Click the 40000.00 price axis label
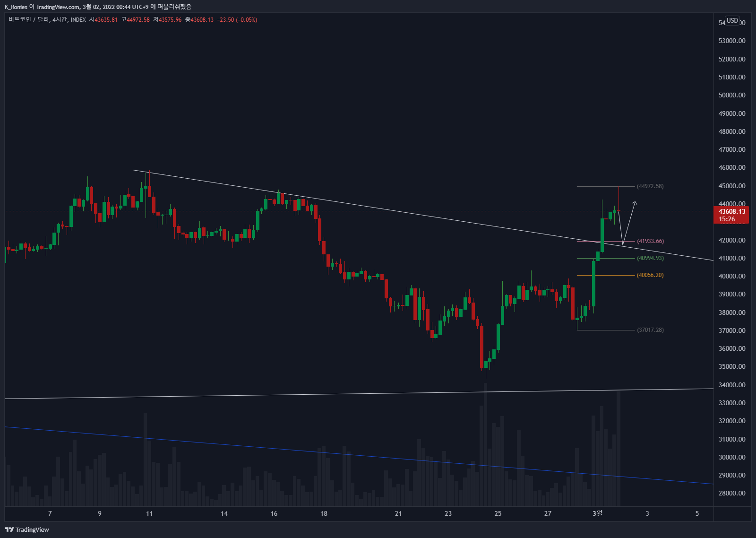Viewport: 756px width, 538px height. [x=732, y=276]
